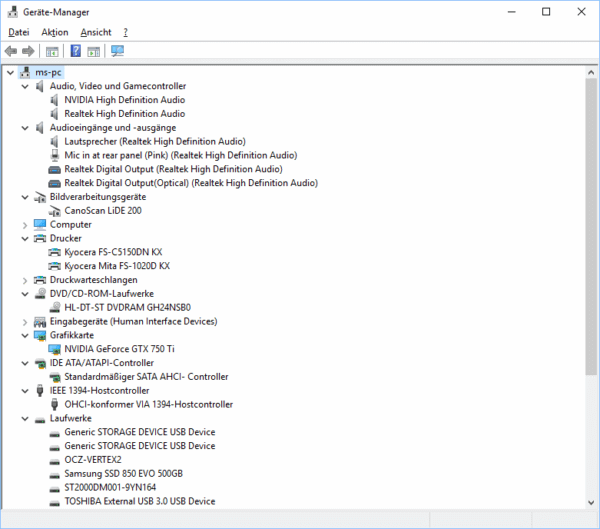Click the Computer category monitor icon
The width and height of the screenshot is (600, 529).
click(x=40, y=225)
